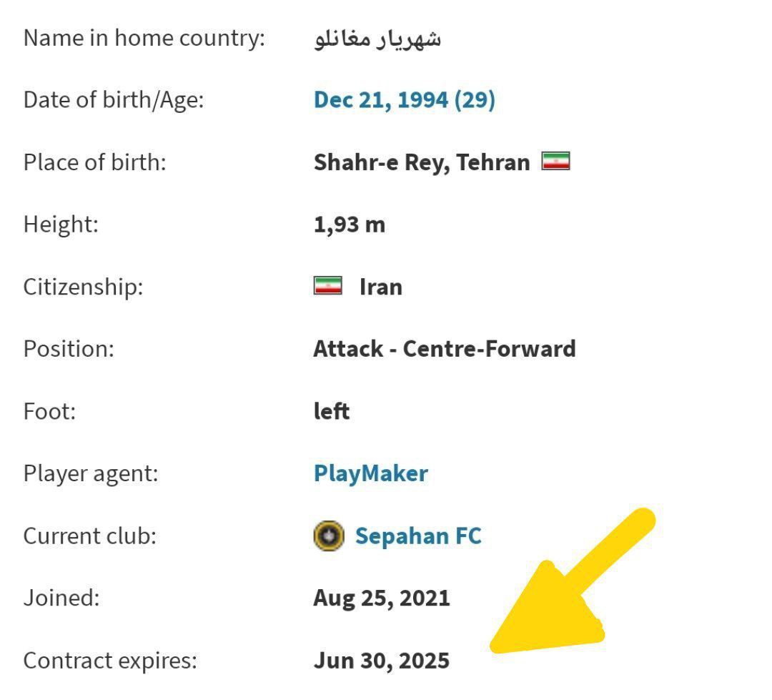Open the PlayMaker agent link

[371, 474]
